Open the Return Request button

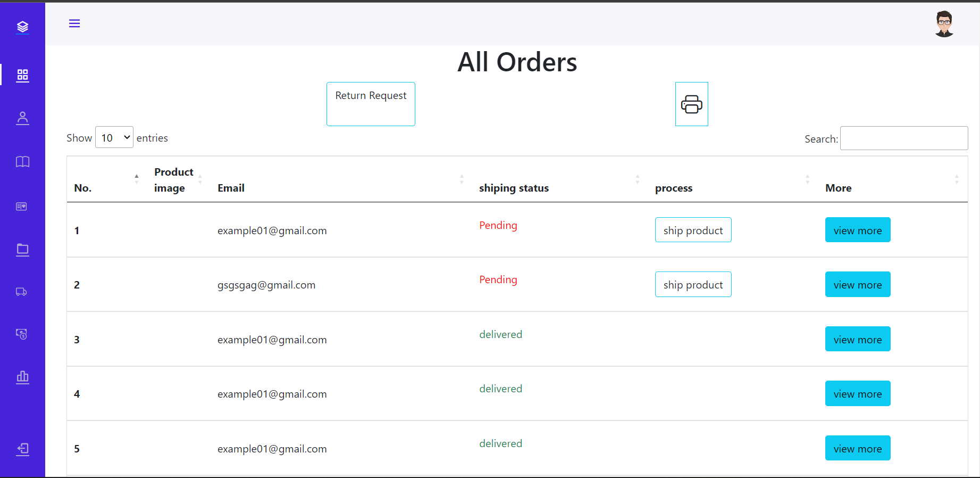(371, 104)
